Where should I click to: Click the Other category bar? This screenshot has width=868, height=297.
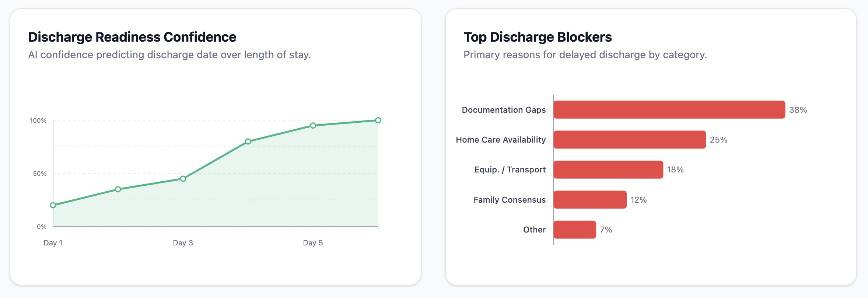575,230
